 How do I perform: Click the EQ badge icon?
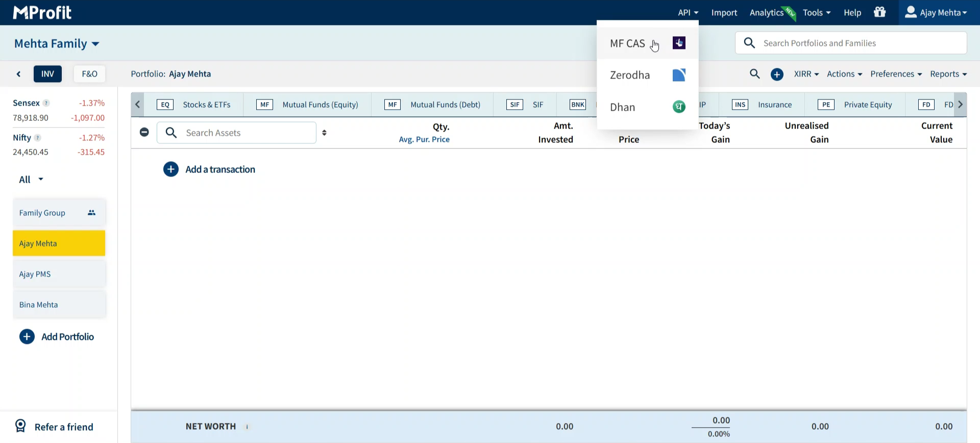click(165, 105)
